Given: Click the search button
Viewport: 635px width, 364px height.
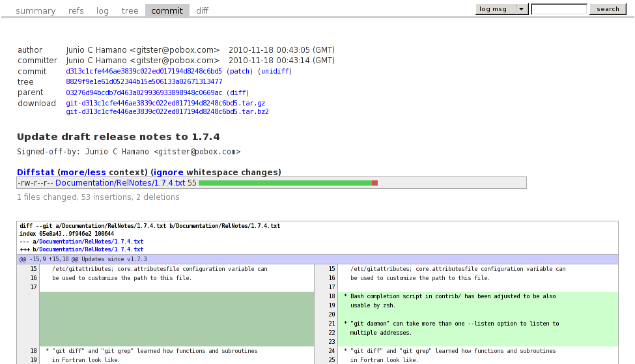Looking at the screenshot, I should click(x=608, y=9).
